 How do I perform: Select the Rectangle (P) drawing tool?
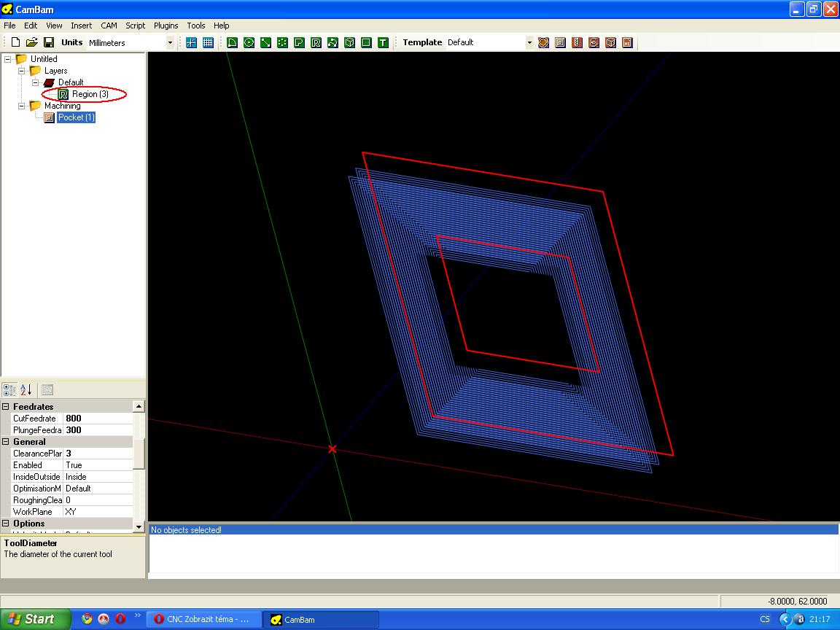click(299, 42)
